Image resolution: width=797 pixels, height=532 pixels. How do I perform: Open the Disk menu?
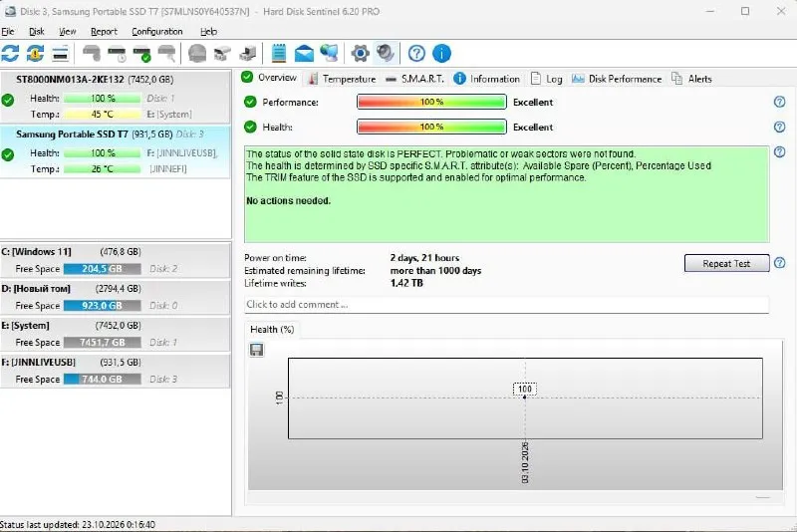pos(37,32)
